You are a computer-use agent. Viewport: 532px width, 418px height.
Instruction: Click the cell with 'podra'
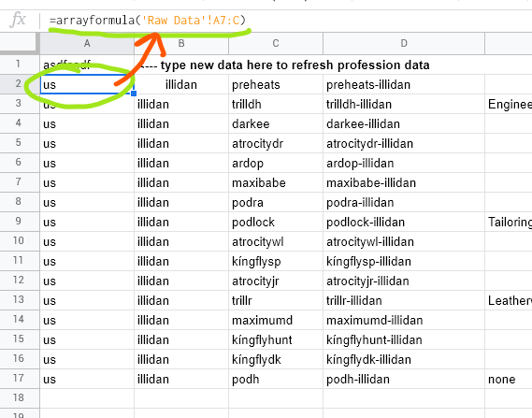pyautogui.click(x=276, y=203)
